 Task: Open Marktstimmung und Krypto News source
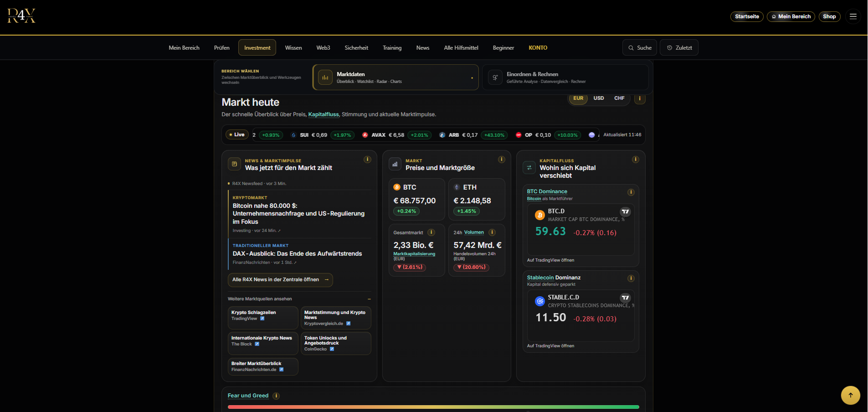[336, 318]
